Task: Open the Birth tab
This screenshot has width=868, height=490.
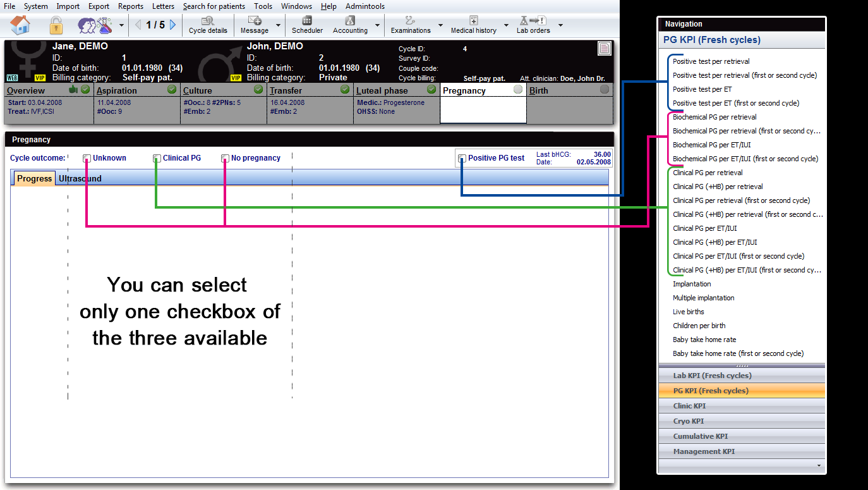Action: click(570, 103)
